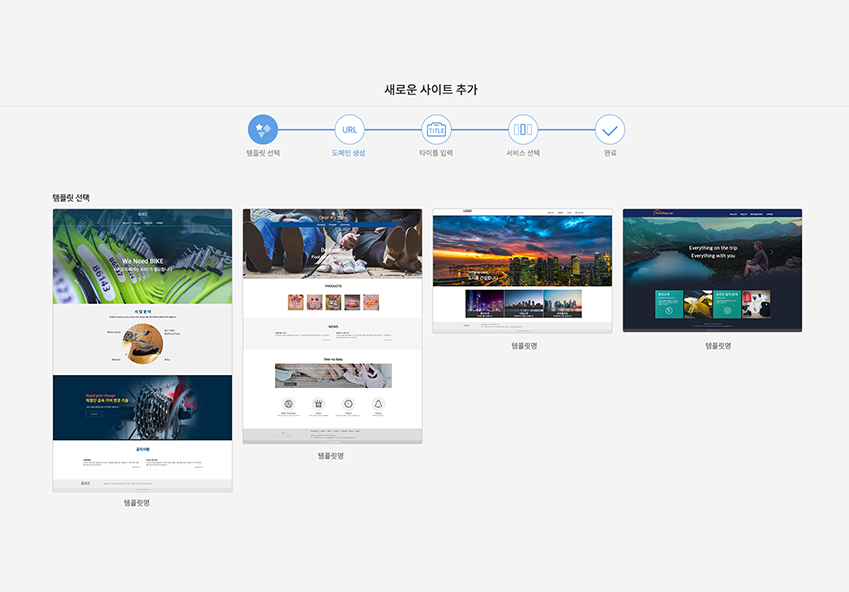Choose the Dear my Baby template thumbnail
Image resolution: width=849 pixels, height=592 pixels.
click(x=332, y=326)
